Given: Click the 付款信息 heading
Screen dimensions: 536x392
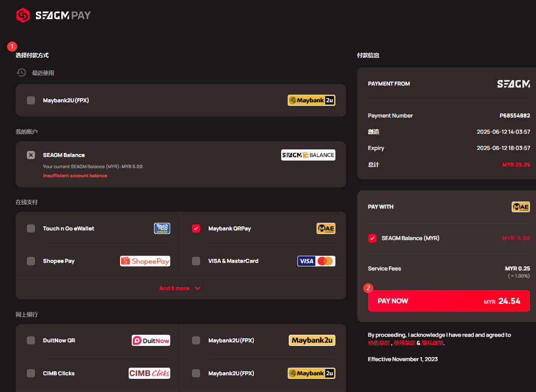Looking at the screenshot, I should pos(368,55).
